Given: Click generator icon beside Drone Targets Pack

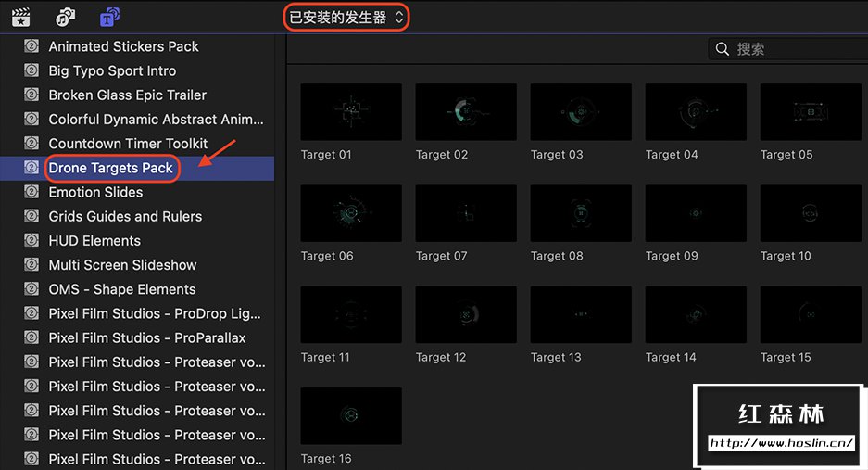Looking at the screenshot, I should [x=31, y=168].
